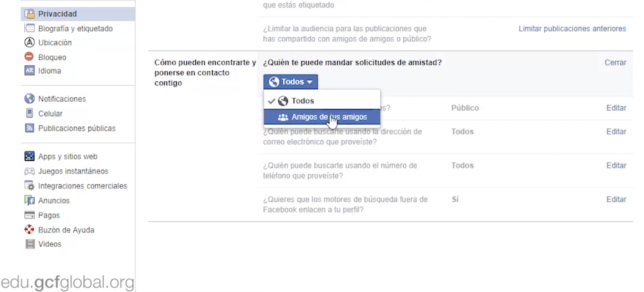Click the Notificaciones globe icon
The width and height of the screenshot is (644, 292).
point(30,98)
